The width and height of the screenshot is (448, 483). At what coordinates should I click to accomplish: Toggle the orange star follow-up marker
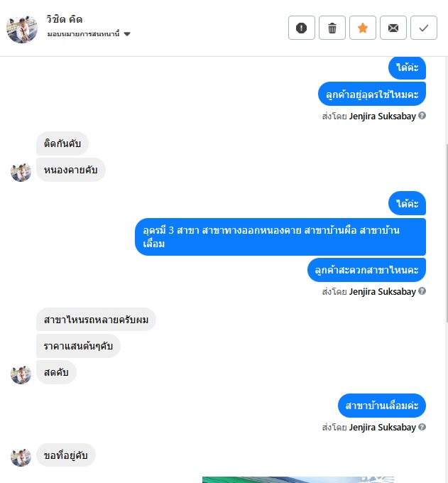[x=362, y=28]
